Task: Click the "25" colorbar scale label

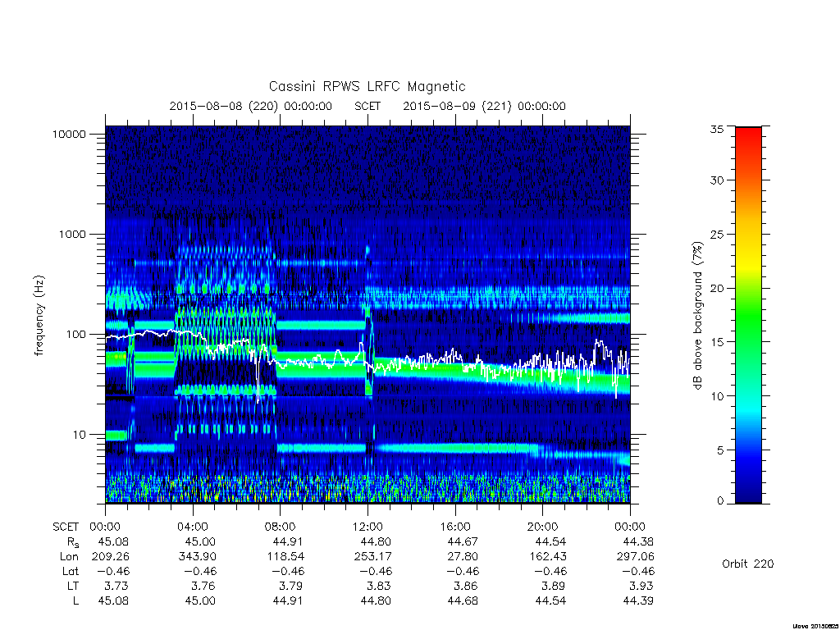Action: [x=716, y=234]
